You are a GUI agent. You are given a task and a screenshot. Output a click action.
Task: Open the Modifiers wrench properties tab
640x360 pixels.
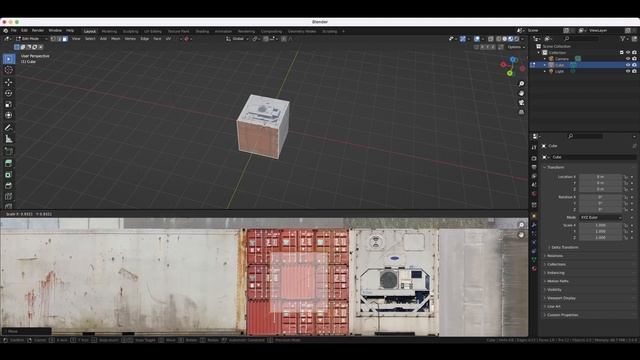tap(534, 225)
